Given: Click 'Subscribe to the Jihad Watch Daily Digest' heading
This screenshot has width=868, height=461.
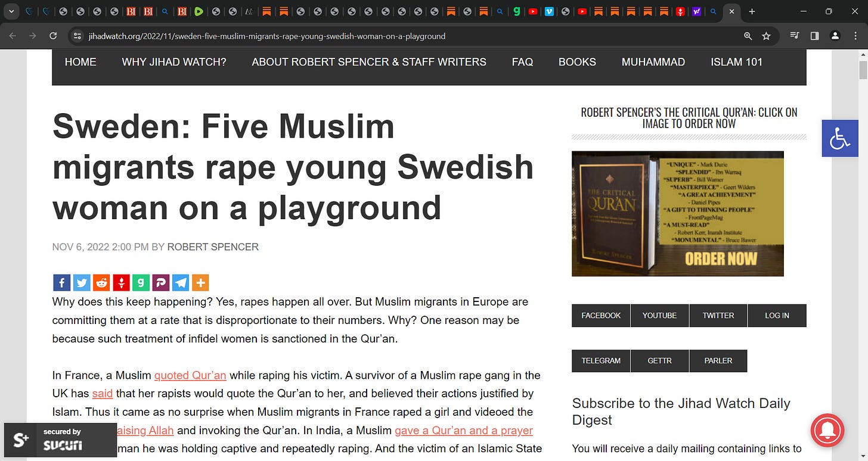Looking at the screenshot, I should tap(681, 412).
